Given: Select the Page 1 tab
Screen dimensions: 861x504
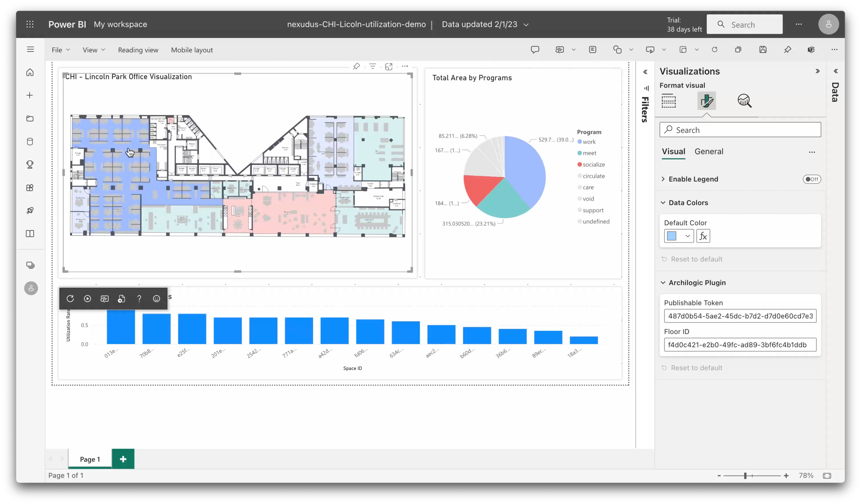Looking at the screenshot, I should [x=90, y=459].
